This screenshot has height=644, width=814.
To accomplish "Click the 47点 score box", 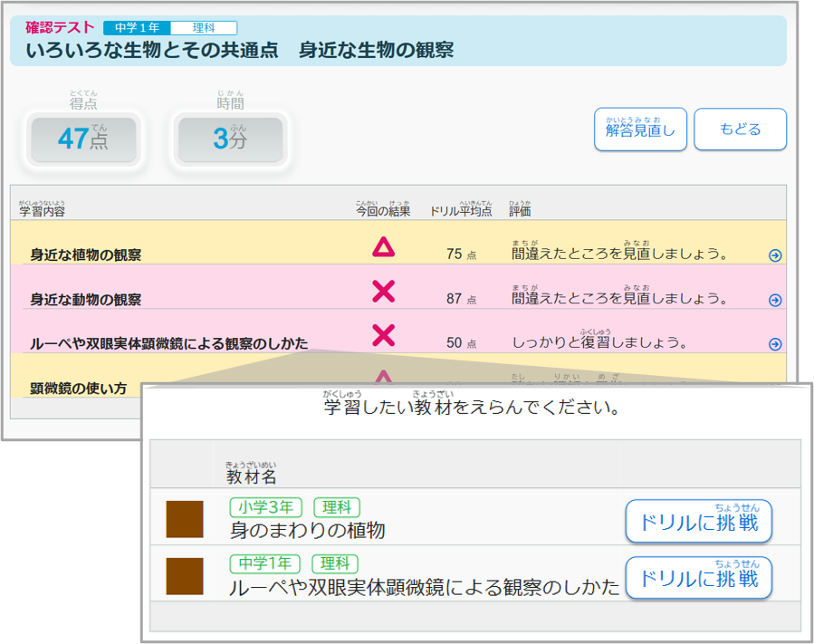I will tap(83, 139).
